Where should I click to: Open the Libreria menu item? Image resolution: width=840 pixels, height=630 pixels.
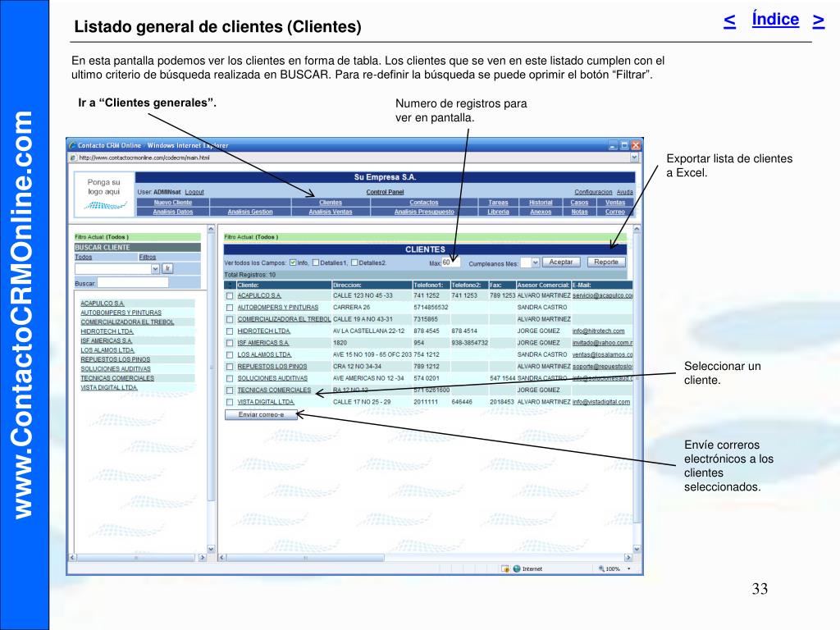click(x=498, y=212)
